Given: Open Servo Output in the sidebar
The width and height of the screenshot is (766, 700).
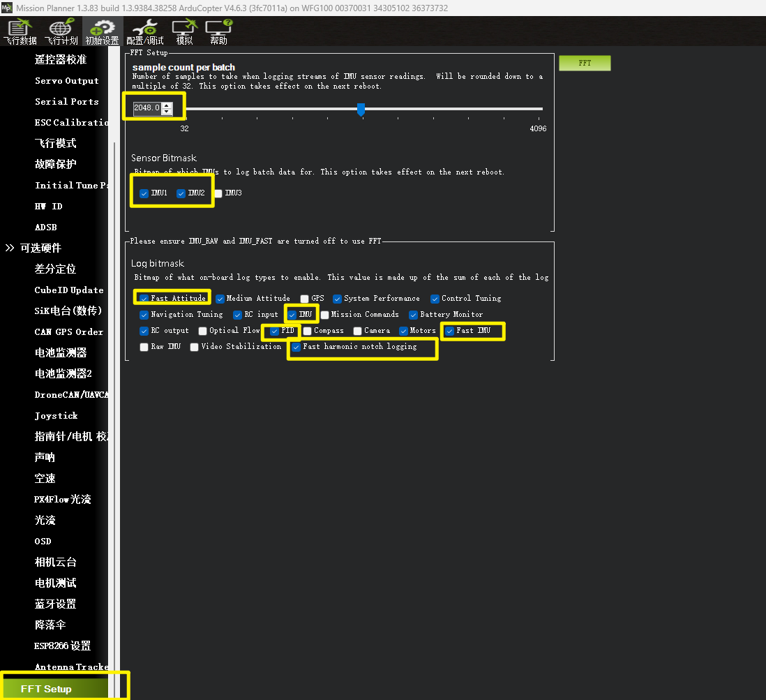Looking at the screenshot, I should click(66, 81).
